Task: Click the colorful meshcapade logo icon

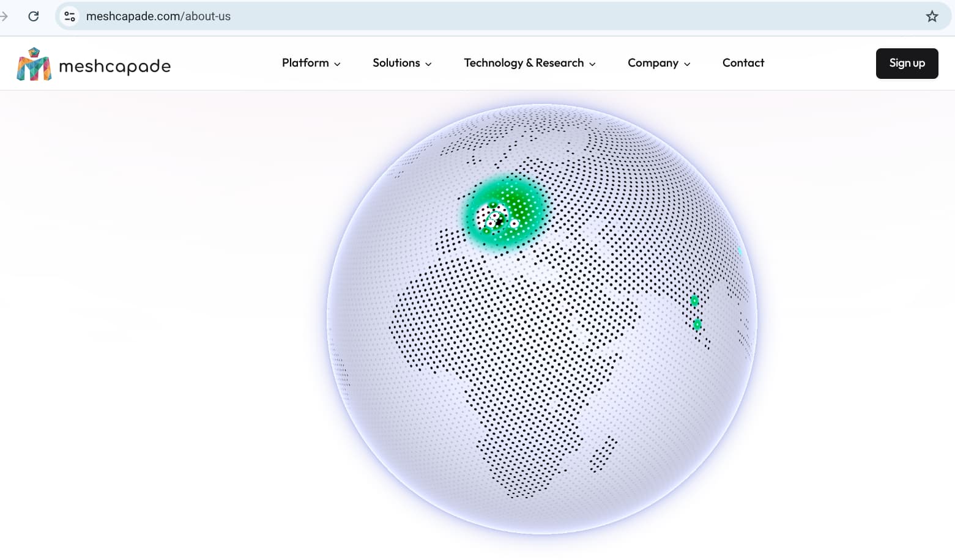Action: pos(34,64)
